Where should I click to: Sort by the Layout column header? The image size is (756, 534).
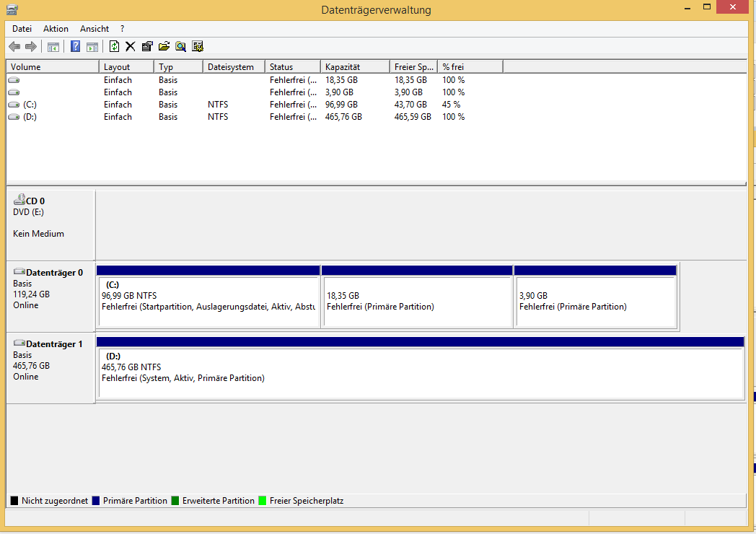[126, 67]
